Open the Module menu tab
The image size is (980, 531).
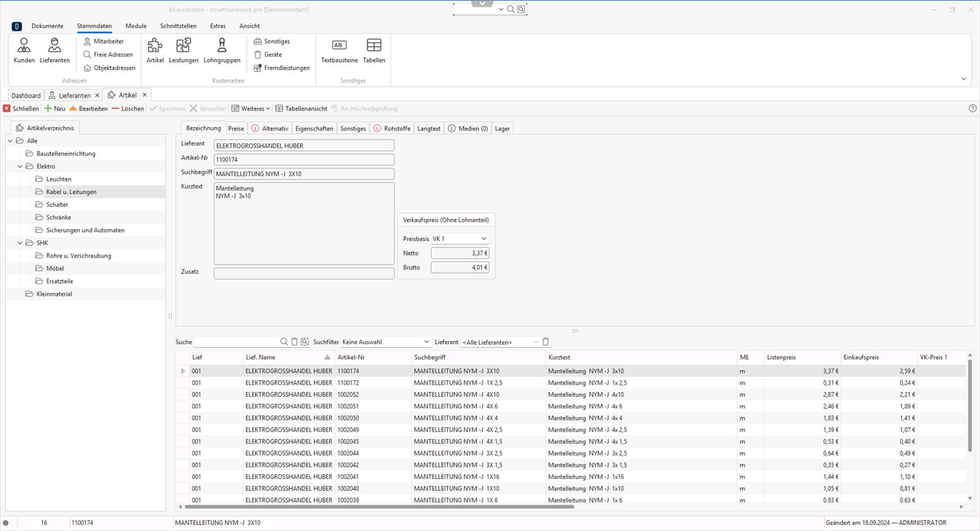[x=136, y=26]
